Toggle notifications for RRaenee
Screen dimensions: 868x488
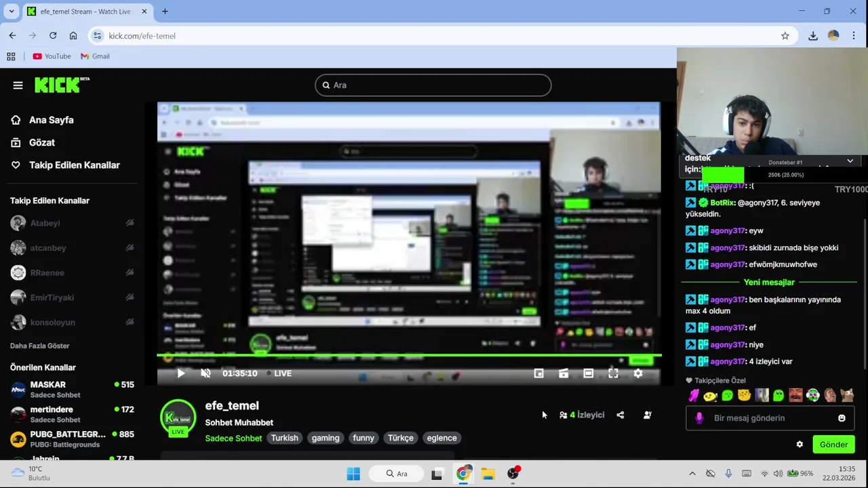[130, 272]
